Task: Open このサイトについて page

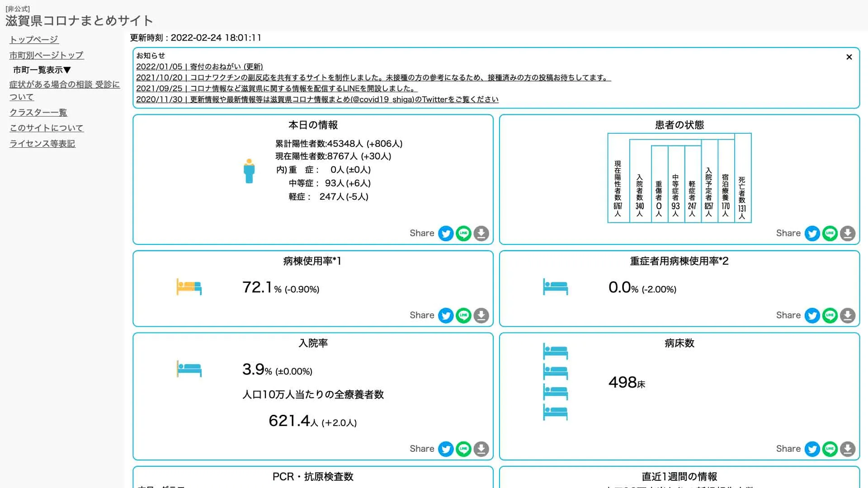Action: 47,128
